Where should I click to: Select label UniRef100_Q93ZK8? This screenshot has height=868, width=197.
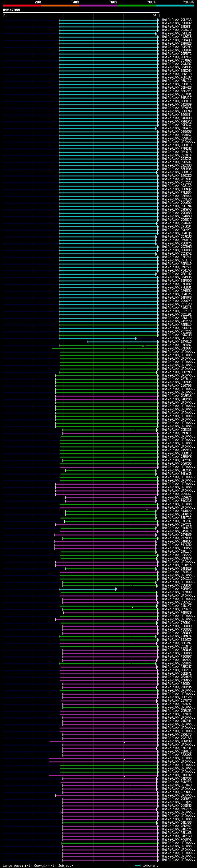pos(177,159)
